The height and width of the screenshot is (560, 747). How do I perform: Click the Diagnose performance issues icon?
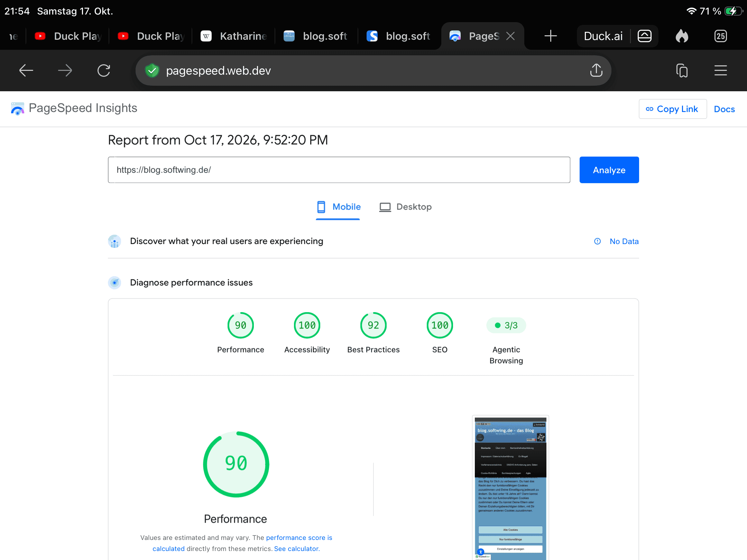coord(114,283)
